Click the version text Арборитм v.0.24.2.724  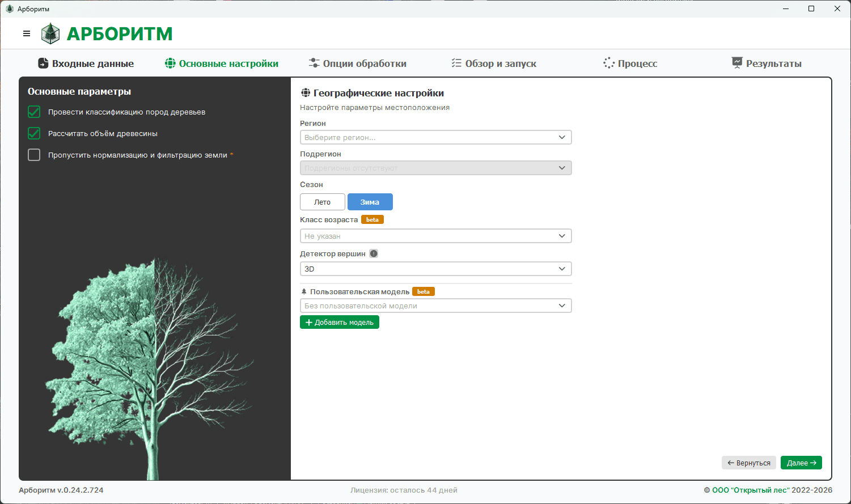[x=61, y=490]
